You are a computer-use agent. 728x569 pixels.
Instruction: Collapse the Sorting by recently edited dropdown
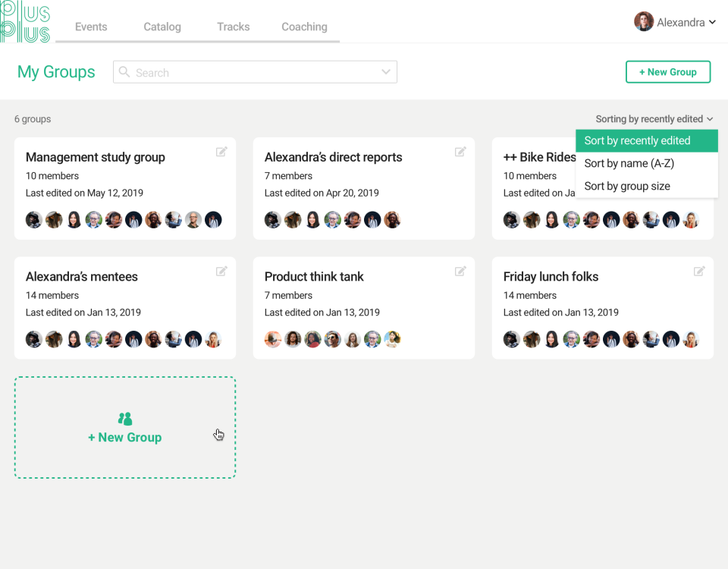pyautogui.click(x=654, y=119)
